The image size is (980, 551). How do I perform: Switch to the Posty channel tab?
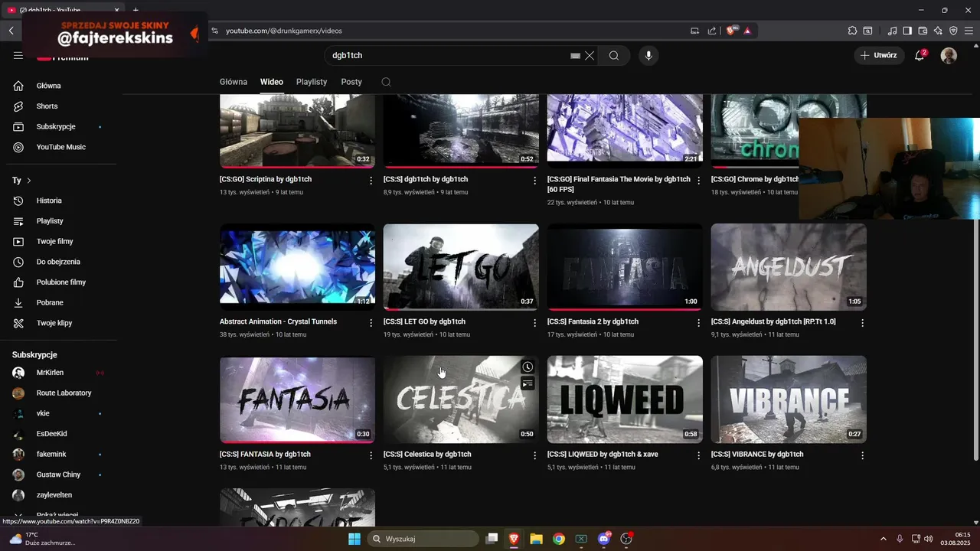click(x=351, y=82)
